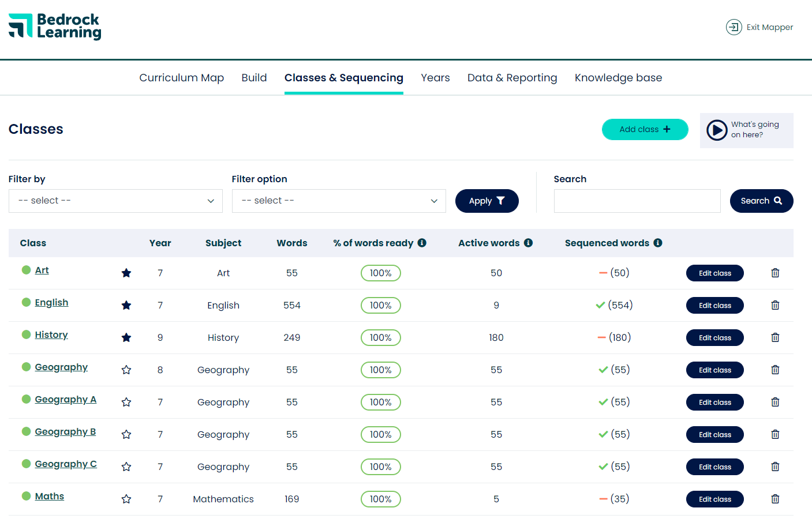The image size is (812, 519).
Task: Click the Exit Mapper arrow icon
Action: coord(734,27)
